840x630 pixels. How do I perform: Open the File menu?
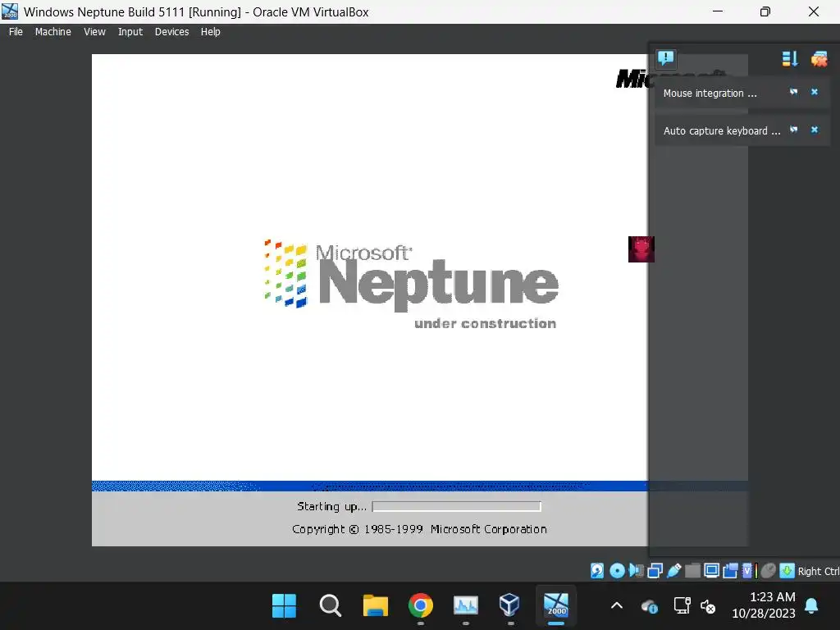click(16, 32)
